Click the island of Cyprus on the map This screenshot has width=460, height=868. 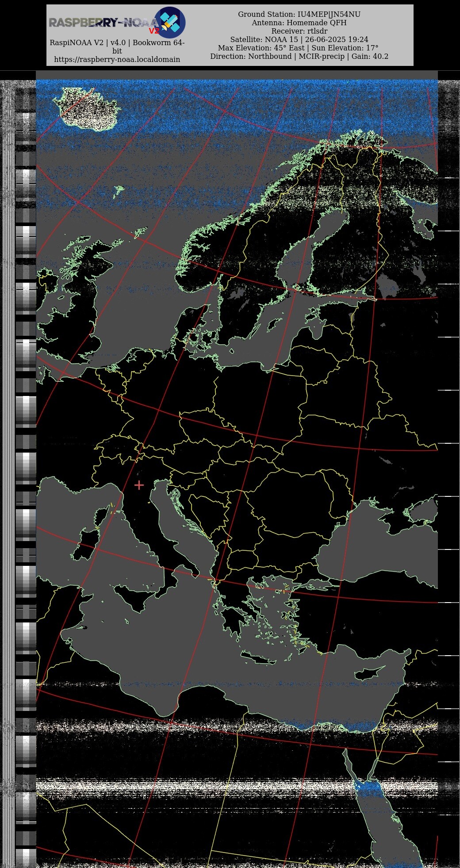(x=369, y=673)
